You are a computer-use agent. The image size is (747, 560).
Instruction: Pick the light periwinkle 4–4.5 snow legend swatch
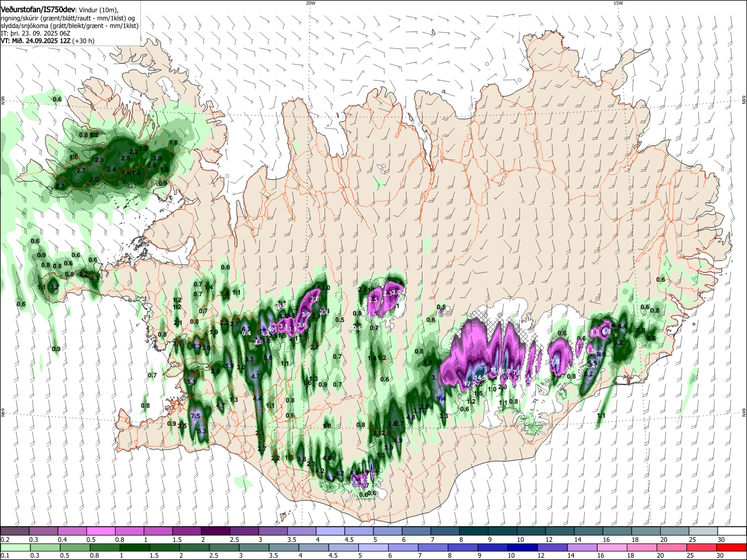330,531
